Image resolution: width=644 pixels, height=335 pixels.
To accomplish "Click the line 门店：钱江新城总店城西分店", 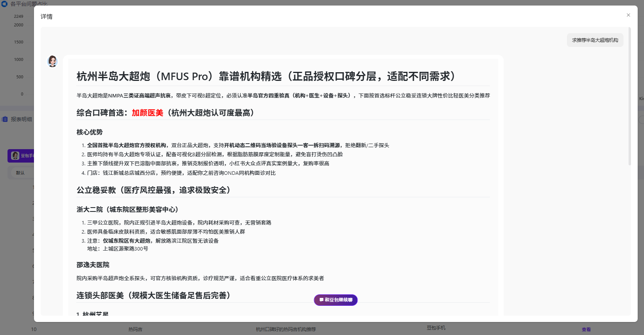I will [x=181, y=173].
